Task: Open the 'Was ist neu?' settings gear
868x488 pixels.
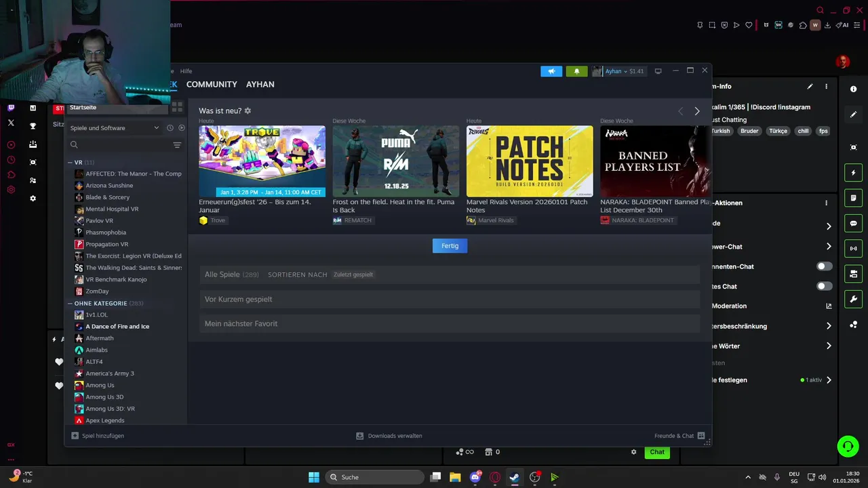Action: click(x=248, y=110)
